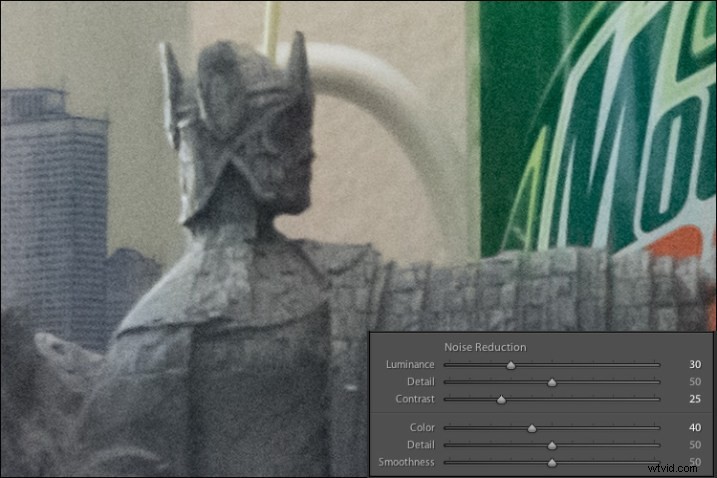Click the Color label
Image resolution: width=717 pixels, height=478 pixels.
tap(422, 427)
